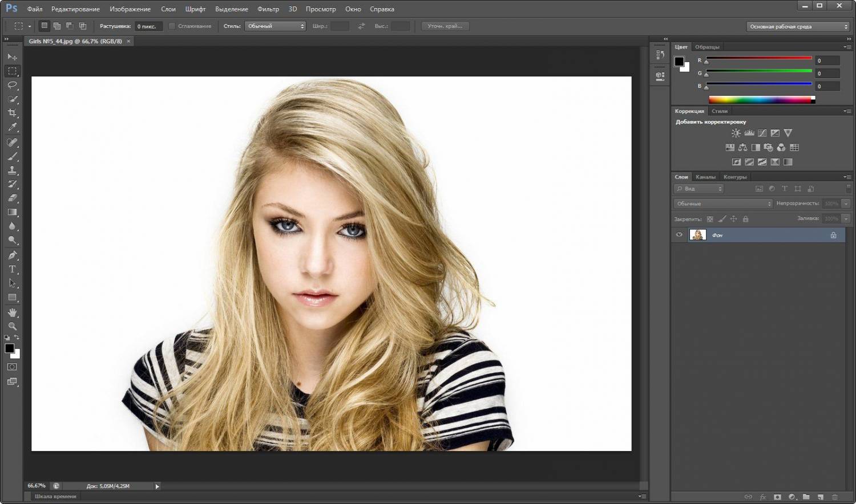Click the foreground color swatch in Цвет panel
This screenshot has height=504, width=856.
tap(679, 62)
